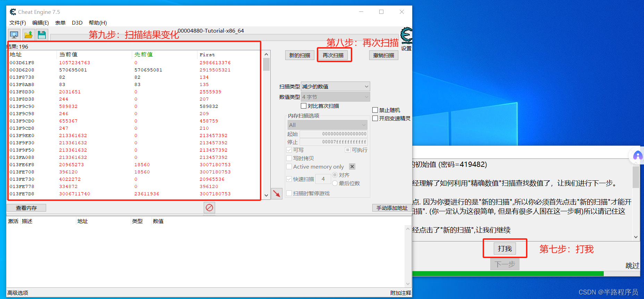The width and height of the screenshot is (644, 299).
Task: Click the 撤销扫描 button
Action: coord(384,55)
